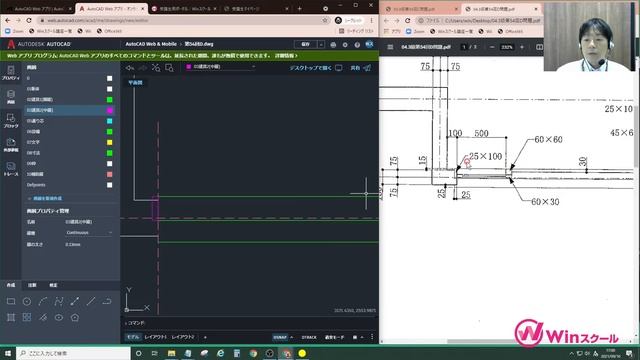Switch to the Annotate tab in the tool palette
The height and width of the screenshot is (360, 640).
click(x=32, y=285)
